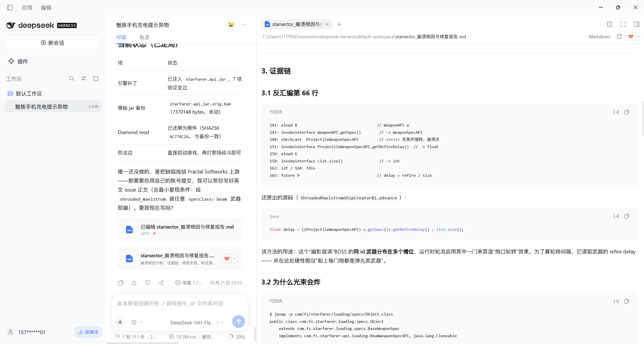Start a new chat with 新会话
Image resolution: width=644 pixels, height=344 pixels.
coord(52,43)
